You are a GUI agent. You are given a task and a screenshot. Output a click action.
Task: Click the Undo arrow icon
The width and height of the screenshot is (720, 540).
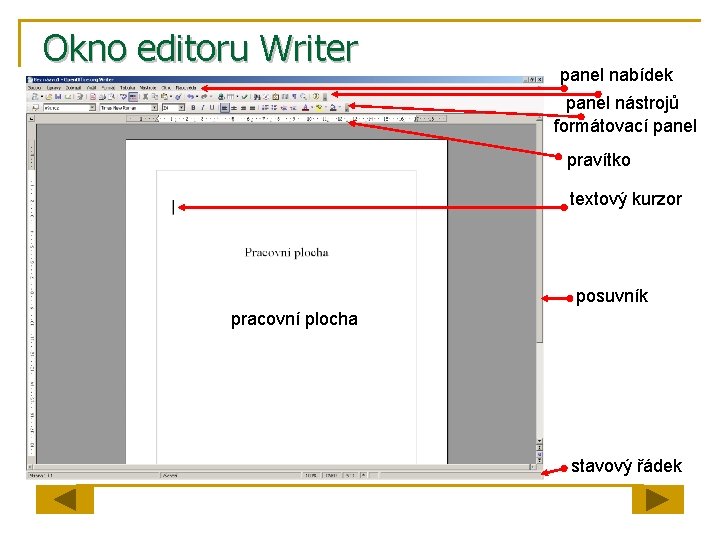pyautogui.click(x=191, y=97)
